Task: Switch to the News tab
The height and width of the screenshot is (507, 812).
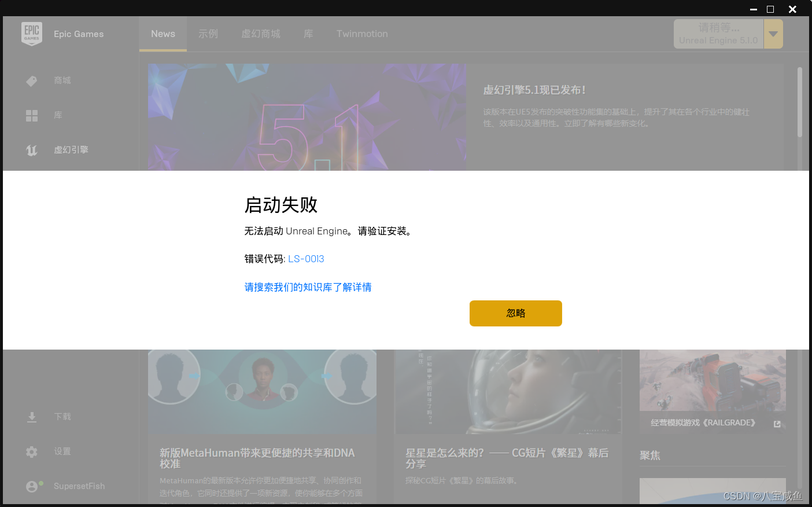Action: 163,34
